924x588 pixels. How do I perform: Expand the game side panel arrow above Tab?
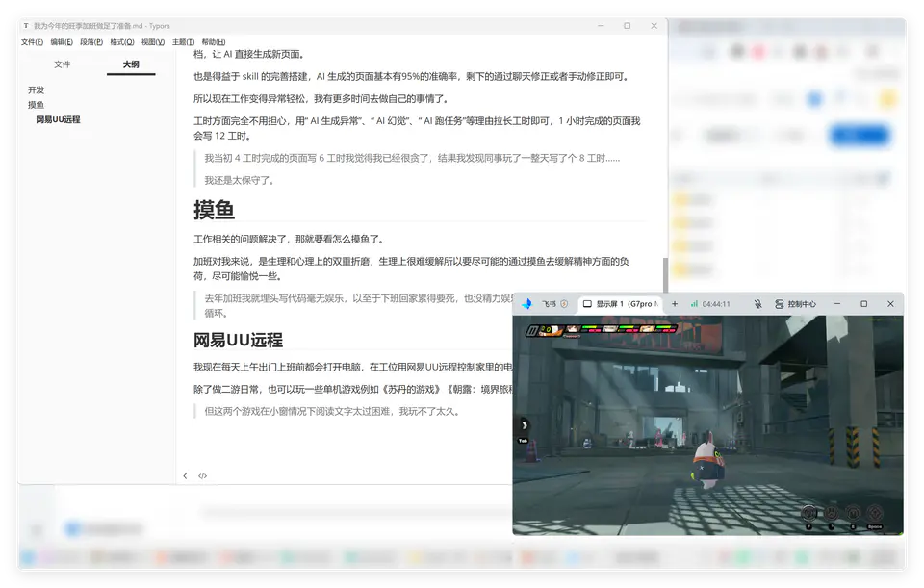524,425
